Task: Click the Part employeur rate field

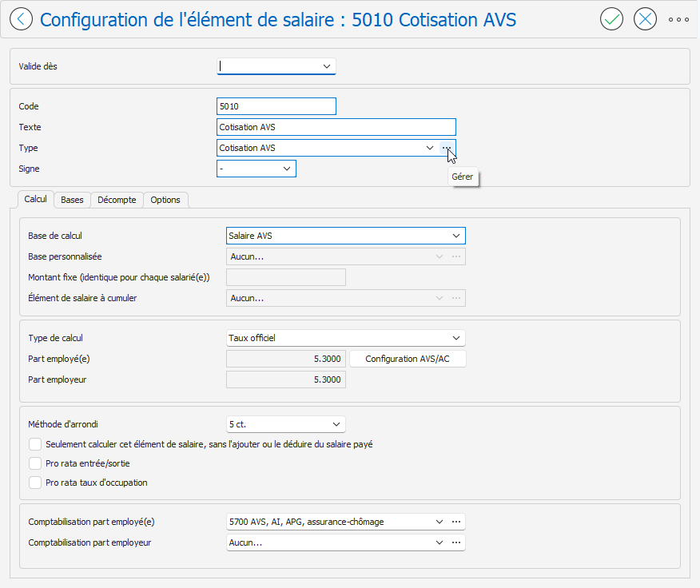Action: click(286, 380)
